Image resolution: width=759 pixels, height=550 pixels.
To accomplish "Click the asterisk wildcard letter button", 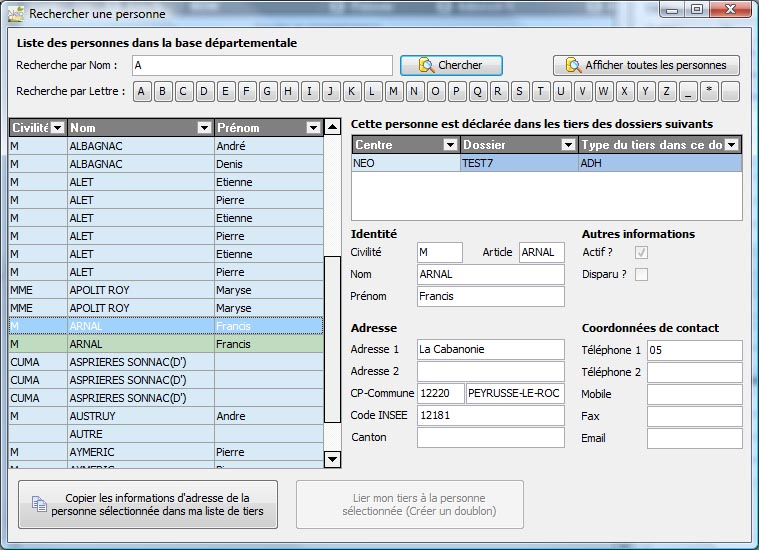I will click(709, 92).
